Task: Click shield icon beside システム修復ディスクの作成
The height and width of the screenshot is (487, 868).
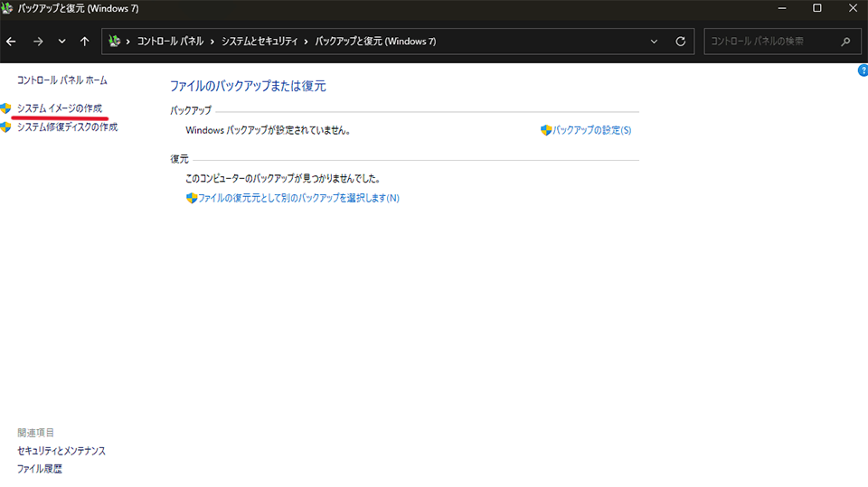Action: pos(5,127)
